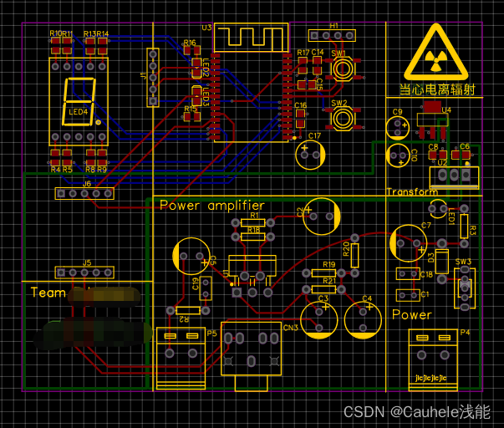Screen dimensions: 504x428
Task: Select electrolytic capacitor C10 footprint
Action: 398,155
